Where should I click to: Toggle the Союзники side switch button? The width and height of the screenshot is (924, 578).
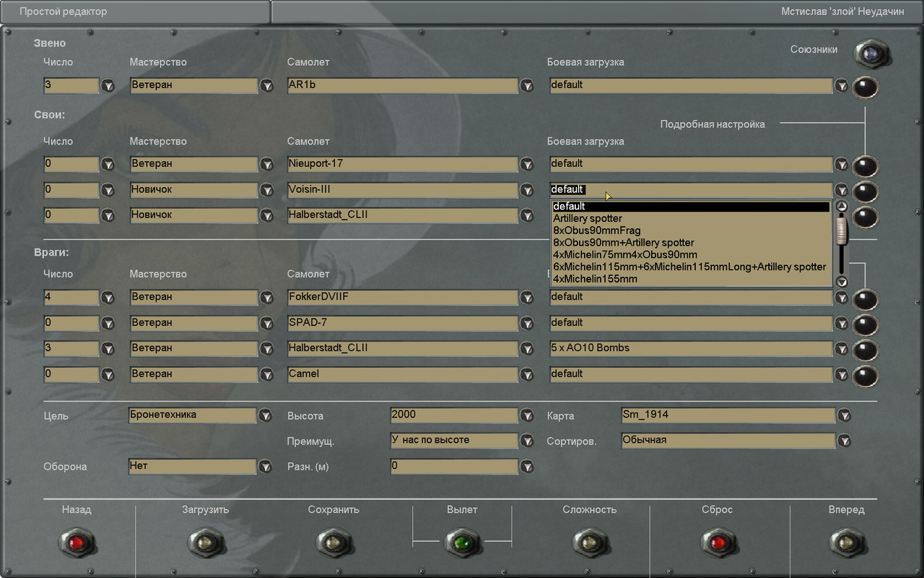[873, 53]
